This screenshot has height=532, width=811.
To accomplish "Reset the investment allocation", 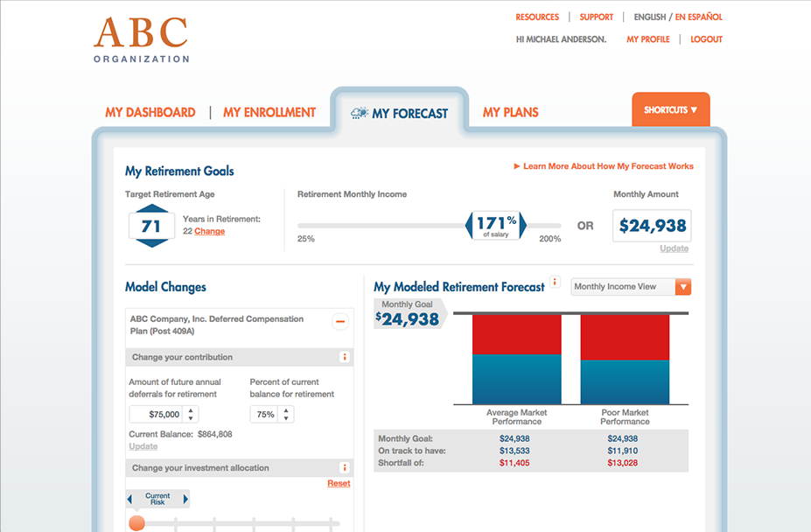I will [x=339, y=483].
